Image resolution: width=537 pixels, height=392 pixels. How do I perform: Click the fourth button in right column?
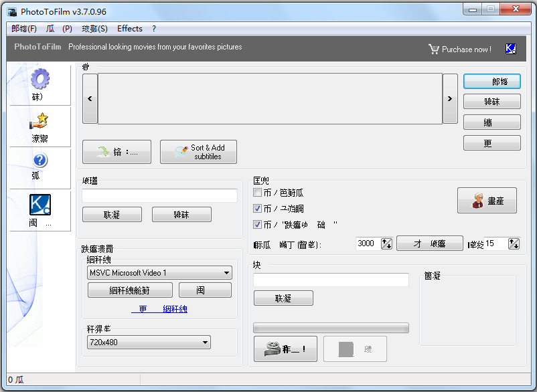491,143
